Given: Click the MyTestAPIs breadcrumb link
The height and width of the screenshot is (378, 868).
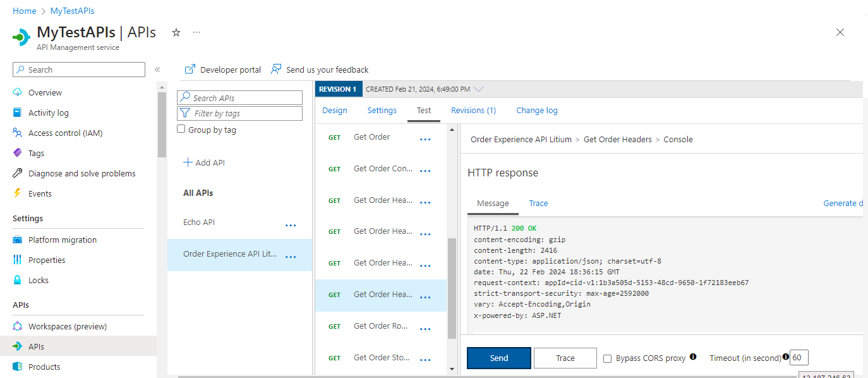Looking at the screenshot, I should 73,11.
